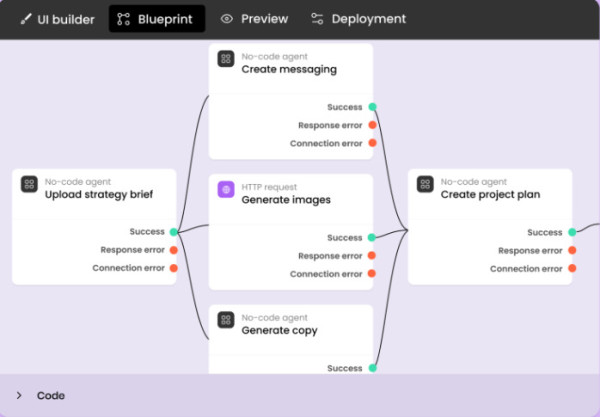The image size is (600, 417).
Task: Select the Create project plan node title
Action: point(490,195)
